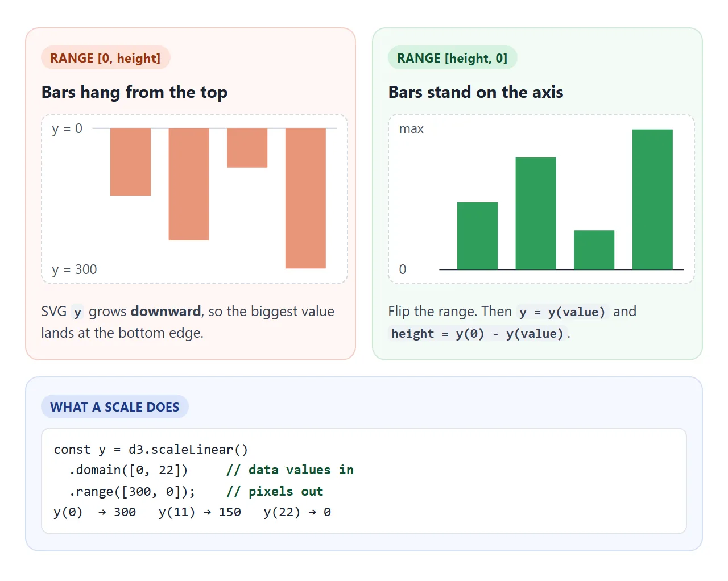
Task: Click the mapping "y(11) → 150"
Action: click(200, 512)
